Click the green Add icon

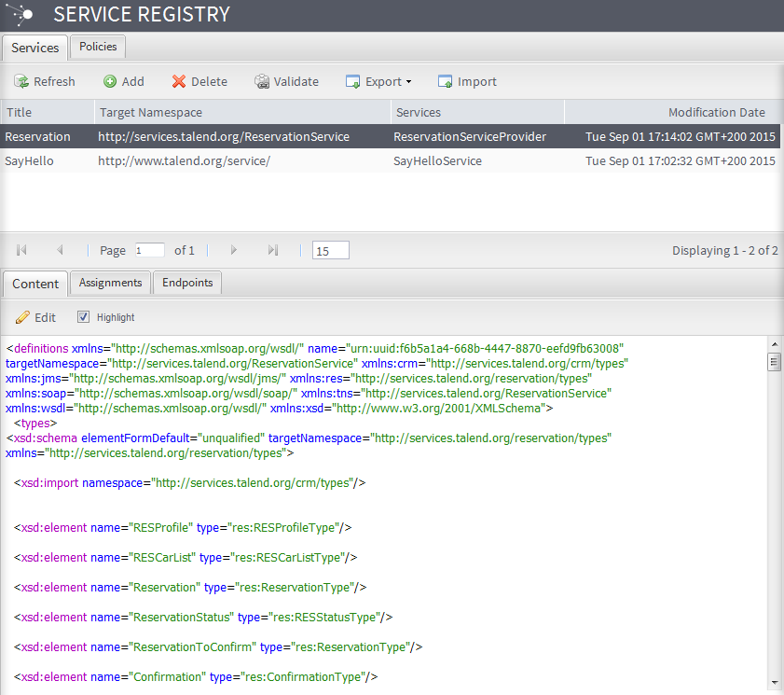[x=110, y=82]
